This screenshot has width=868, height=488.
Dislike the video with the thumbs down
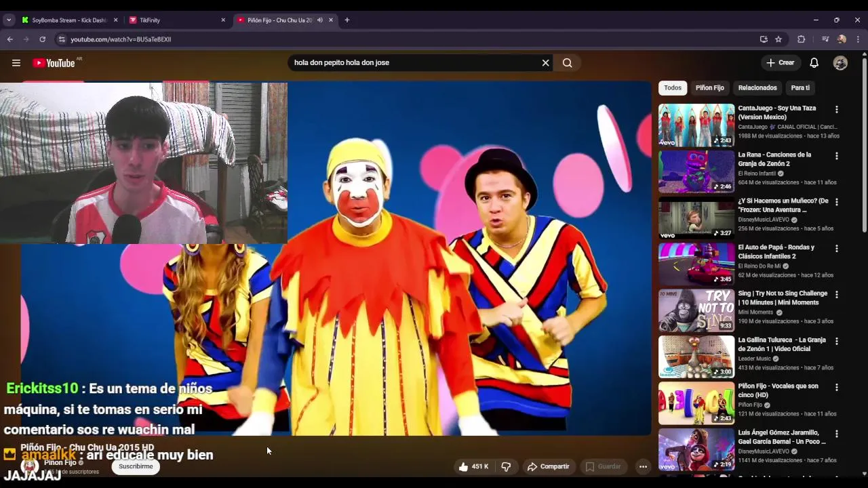(506, 466)
